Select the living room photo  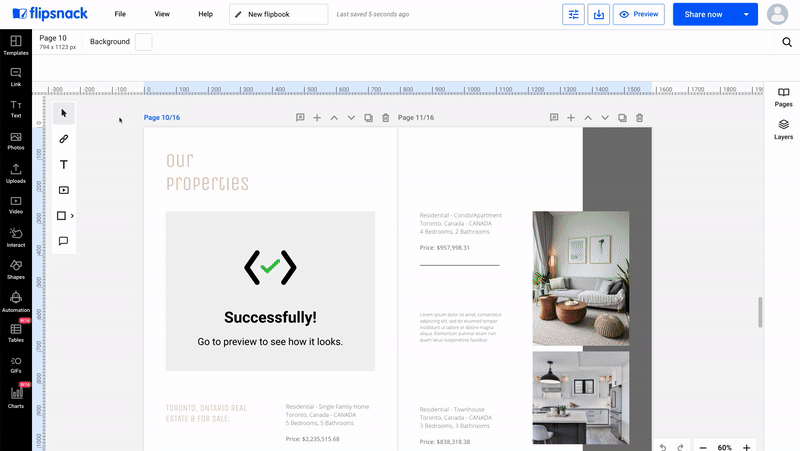click(581, 279)
